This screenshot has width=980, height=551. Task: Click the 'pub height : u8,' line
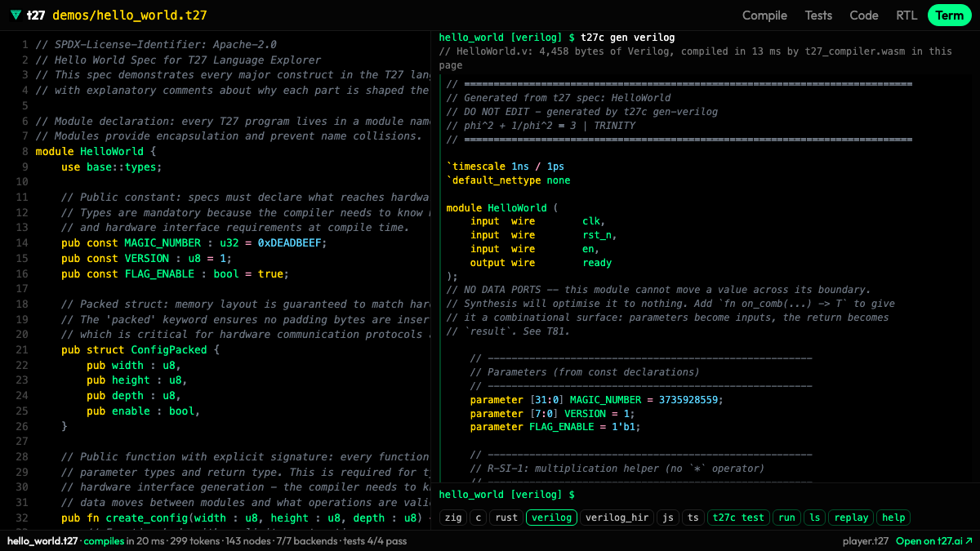[x=137, y=380]
